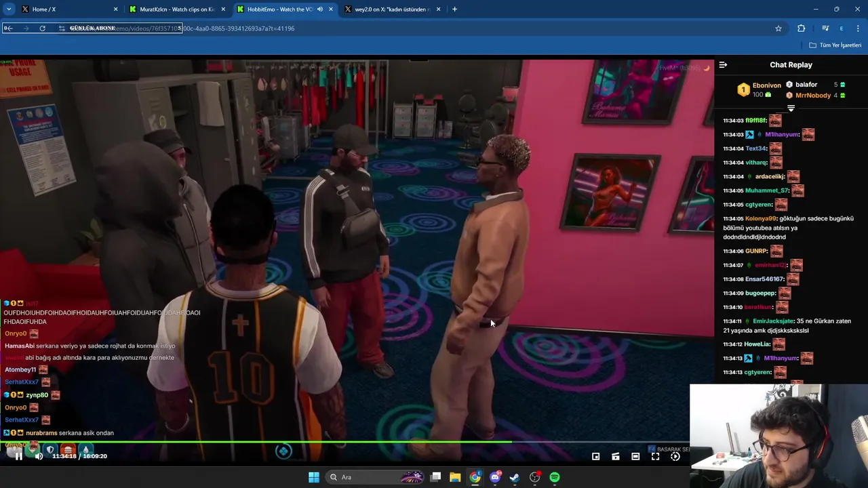Open Chrome from the taskbar
Viewport: 868px width, 488px height.
pyautogui.click(x=475, y=477)
